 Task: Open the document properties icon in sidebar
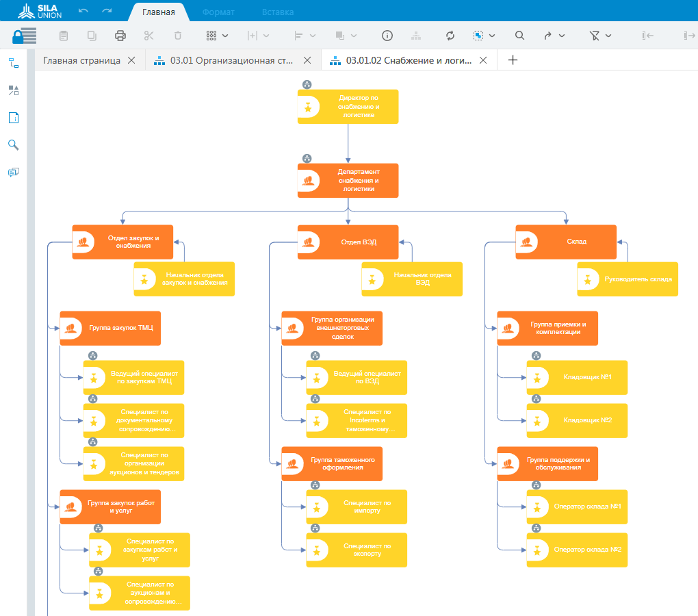coord(14,118)
